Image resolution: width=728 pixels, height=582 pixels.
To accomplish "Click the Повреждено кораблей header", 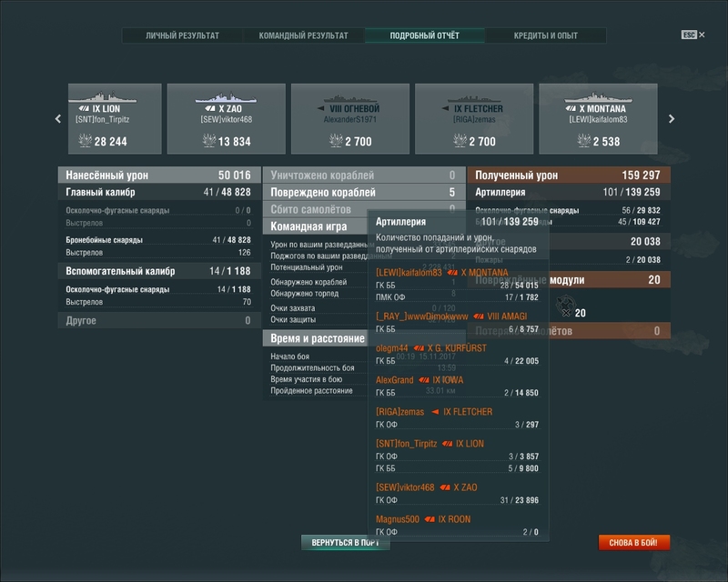I will pyautogui.click(x=364, y=192).
